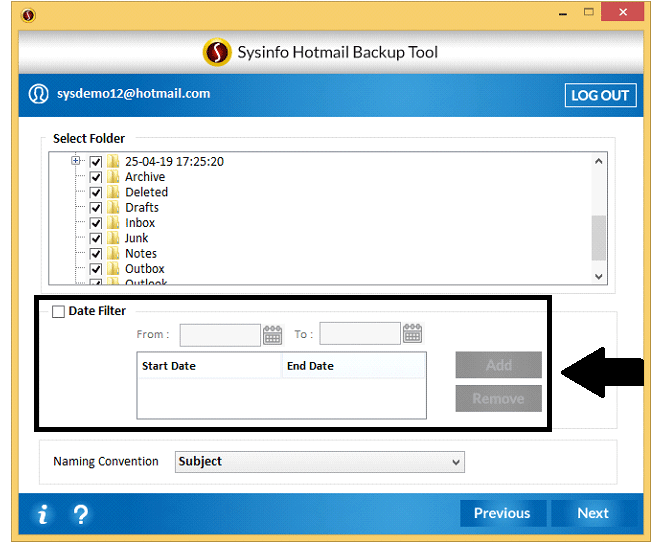Click the Add date range button
The width and height of the screenshot is (651, 542).
point(499,365)
